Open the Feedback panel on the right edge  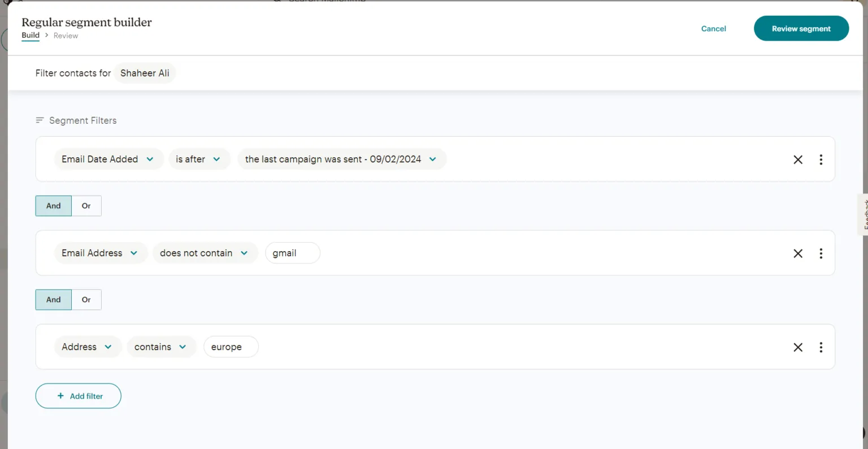tap(865, 215)
